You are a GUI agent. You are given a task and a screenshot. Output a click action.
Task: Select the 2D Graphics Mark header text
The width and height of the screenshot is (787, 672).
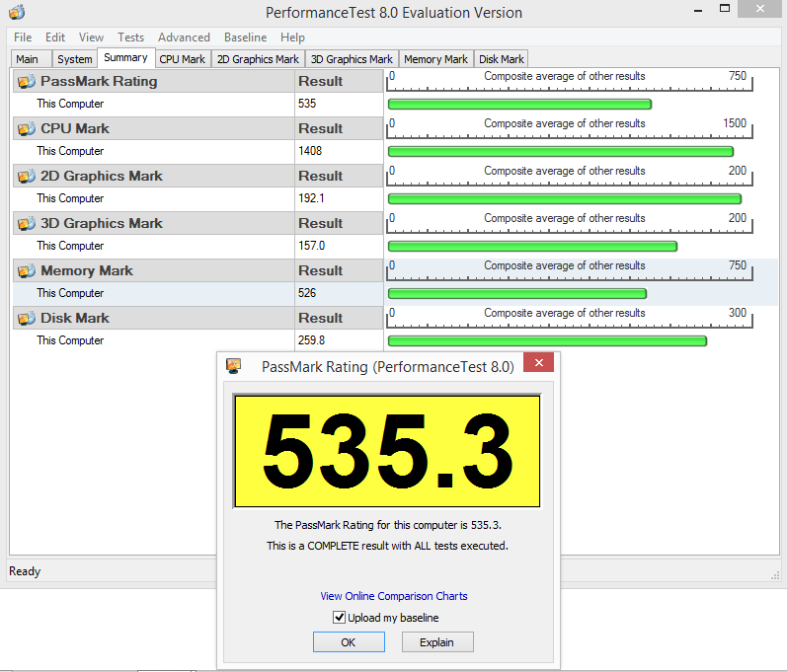[x=102, y=176]
